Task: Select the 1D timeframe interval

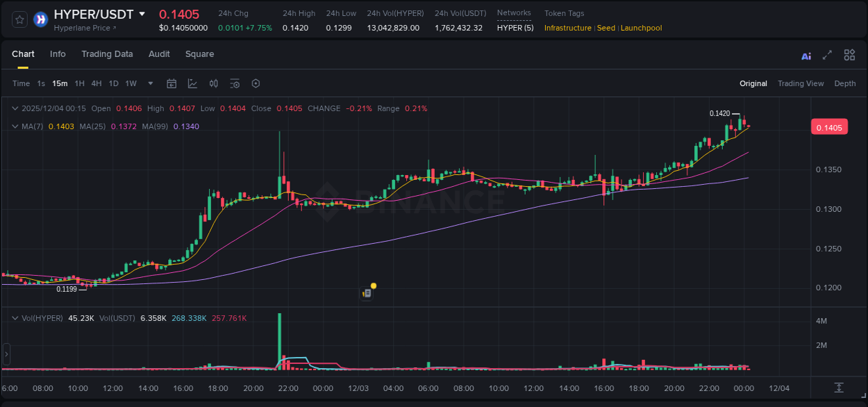Action: click(113, 83)
